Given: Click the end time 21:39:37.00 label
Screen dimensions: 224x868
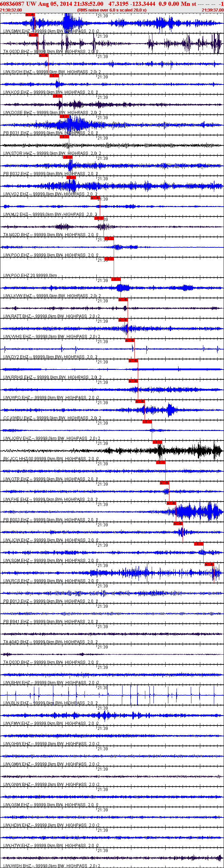Looking at the screenshot, I should [x=213, y=10].
